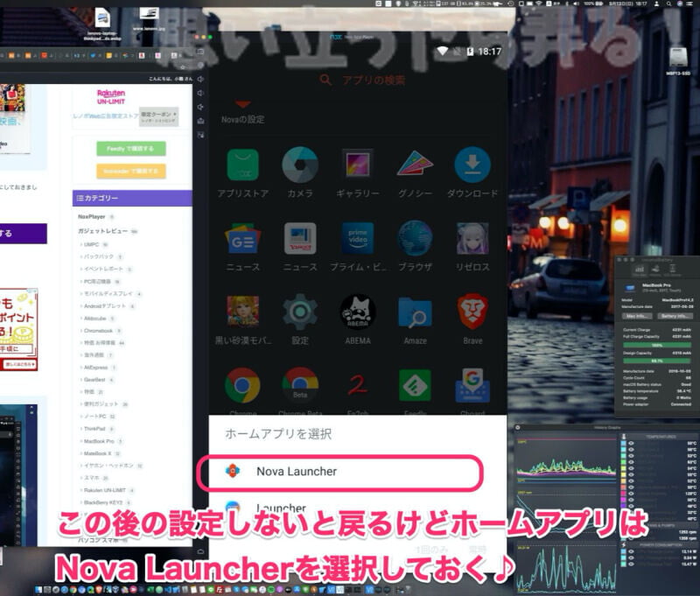Open the red 2 app icon
Image resolution: width=700 pixels, height=596 pixels.
(x=358, y=385)
